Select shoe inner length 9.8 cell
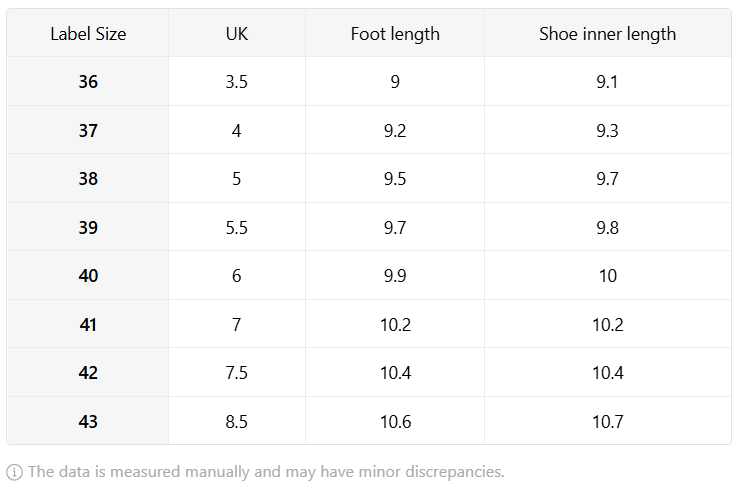 (x=607, y=228)
